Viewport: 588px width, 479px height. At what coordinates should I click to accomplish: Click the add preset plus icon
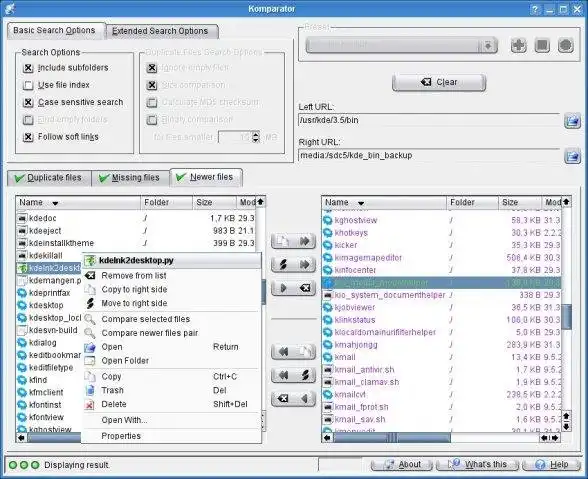(x=519, y=46)
